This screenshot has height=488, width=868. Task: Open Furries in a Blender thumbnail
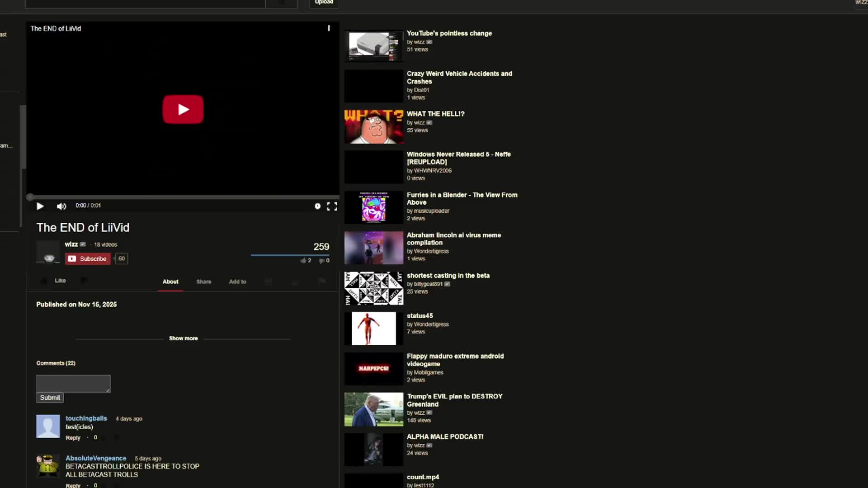373,207
